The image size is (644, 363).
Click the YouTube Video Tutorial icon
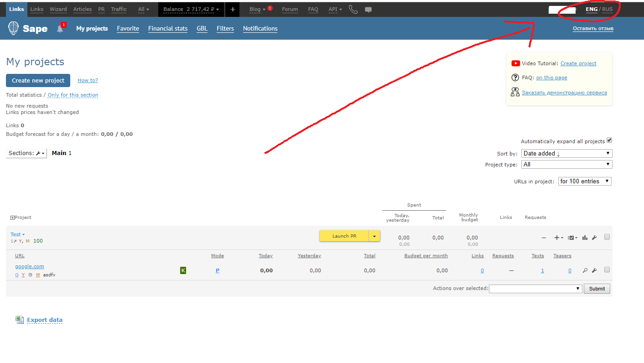tap(515, 64)
